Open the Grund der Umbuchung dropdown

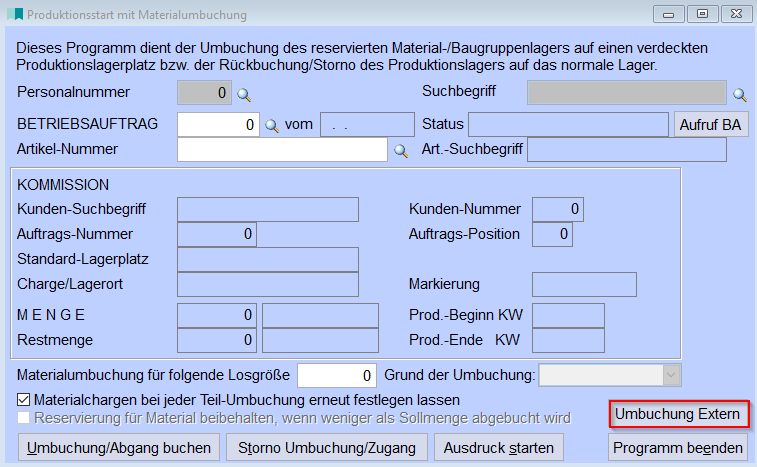tap(671, 376)
